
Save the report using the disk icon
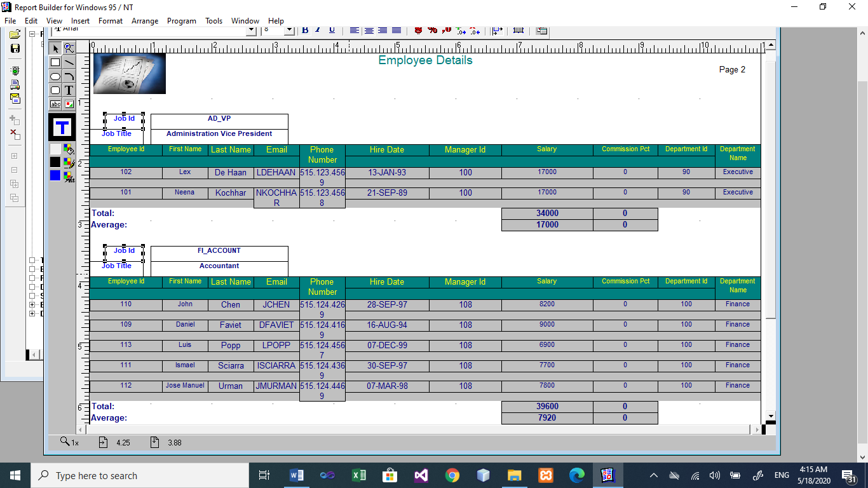(15, 49)
